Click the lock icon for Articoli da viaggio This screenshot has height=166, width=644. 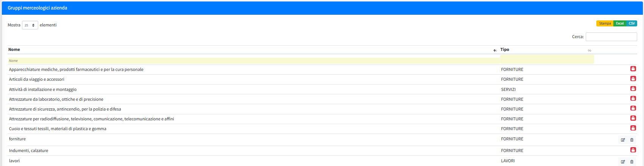point(633,78)
